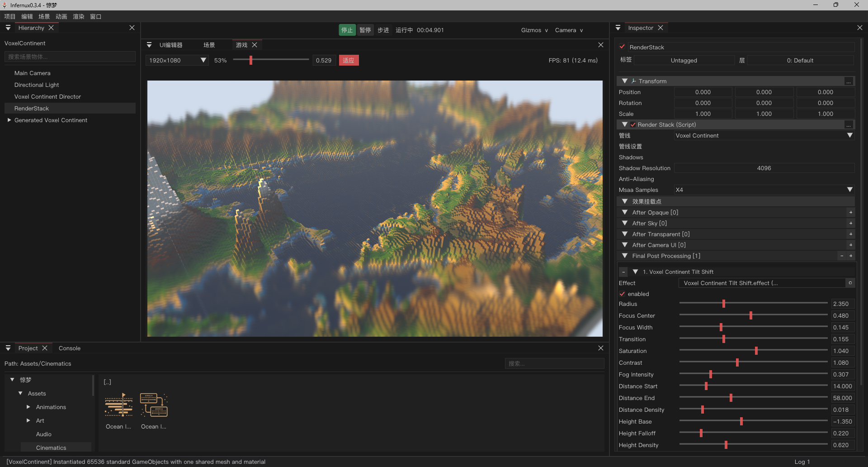Open the 项目 menu
This screenshot has height=467, width=868.
tap(10, 17)
